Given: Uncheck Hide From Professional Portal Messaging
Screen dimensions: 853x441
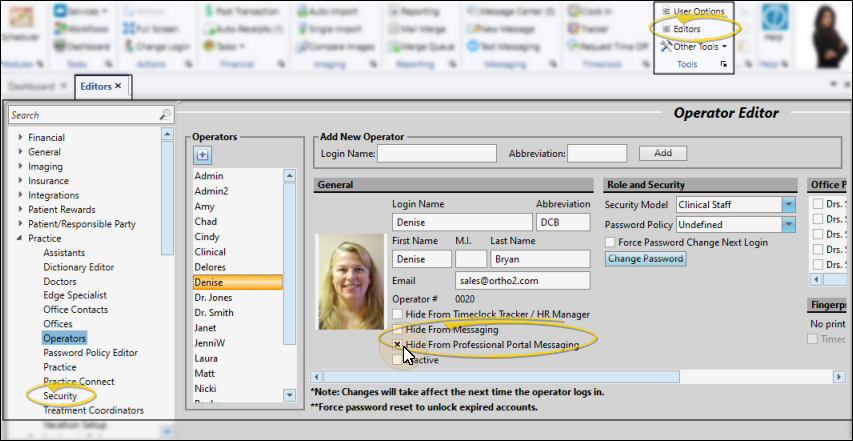Looking at the screenshot, I should coord(398,344).
